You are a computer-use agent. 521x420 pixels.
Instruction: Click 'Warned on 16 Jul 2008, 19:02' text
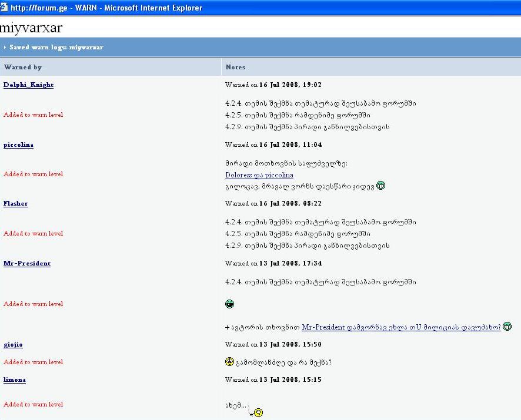(273, 85)
